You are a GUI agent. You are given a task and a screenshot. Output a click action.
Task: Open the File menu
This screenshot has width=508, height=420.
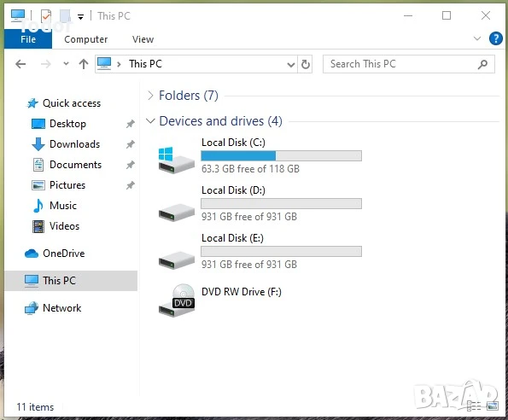point(28,39)
